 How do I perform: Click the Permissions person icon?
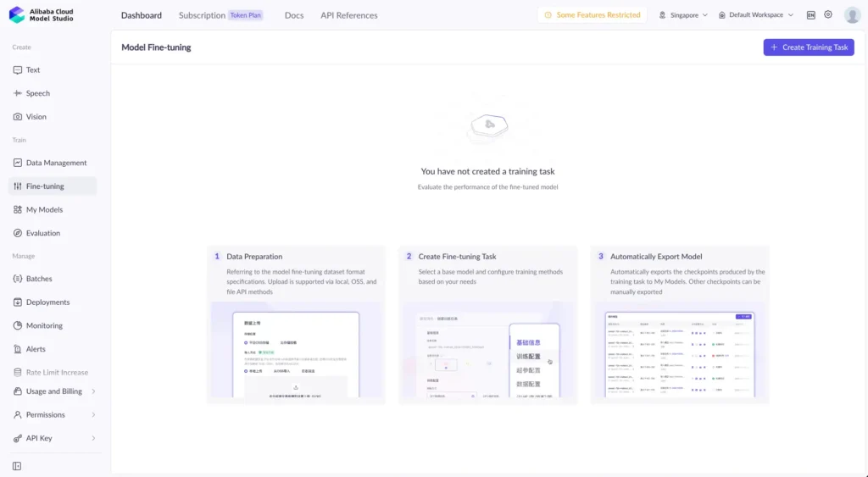[18, 414]
